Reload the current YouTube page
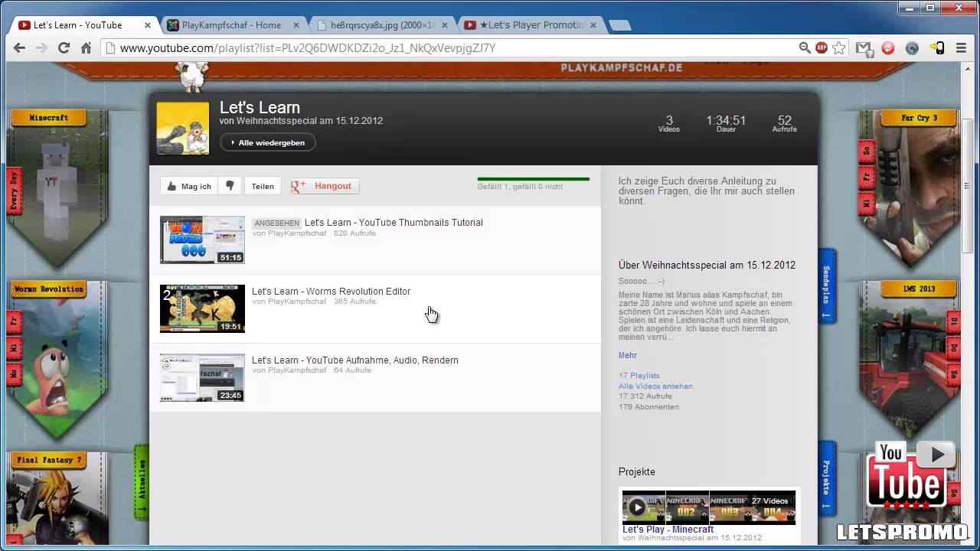 64,47
